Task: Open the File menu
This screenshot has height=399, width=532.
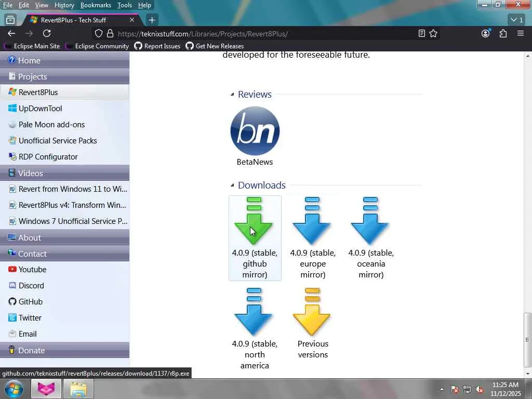Action: pyautogui.click(x=8, y=5)
